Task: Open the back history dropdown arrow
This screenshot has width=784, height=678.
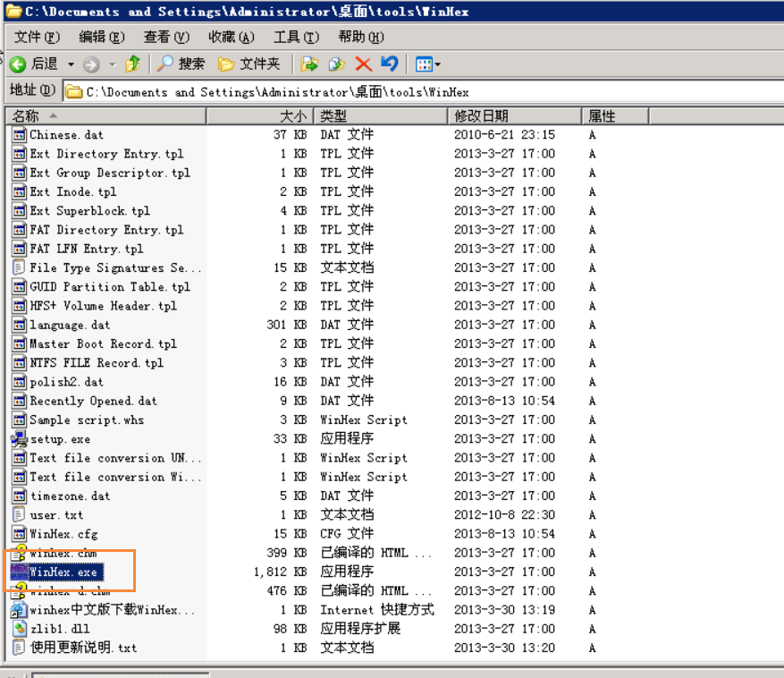Action: tap(71, 64)
